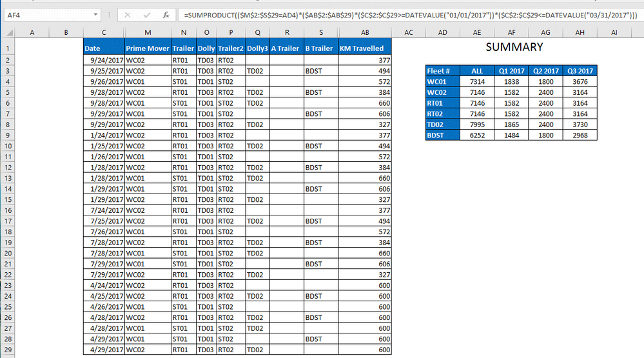
Task: Click the date 4/26/2017 cell
Action: pos(104,306)
